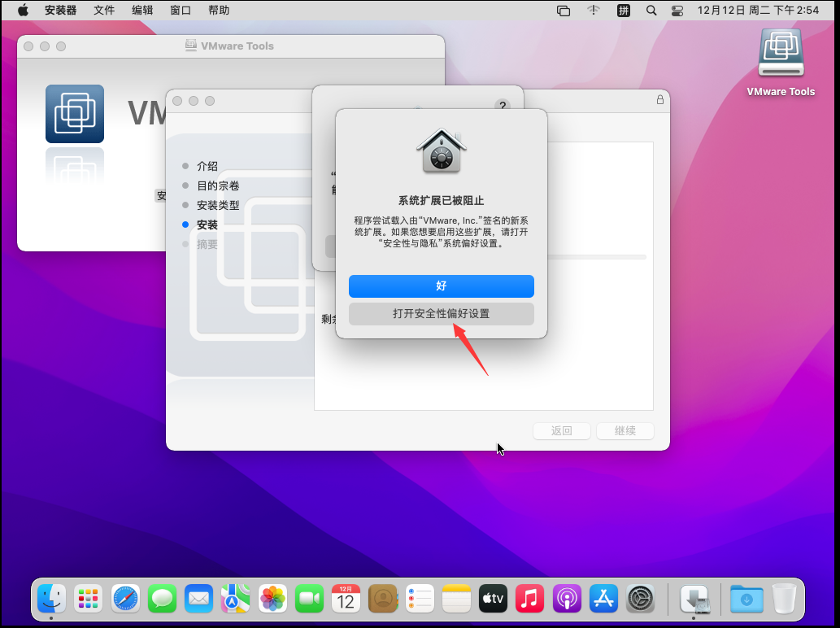Click 介绍 step in installer sidebar
Image resolution: width=840 pixels, height=628 pixels.
pyautogui.click(x=207, y=166)
